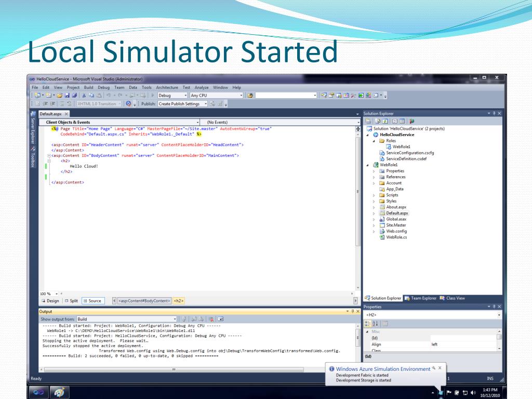Switch to the Team Explorer tab
The width and height of the screenshot is (532, 399).
[x=420, y=298]
